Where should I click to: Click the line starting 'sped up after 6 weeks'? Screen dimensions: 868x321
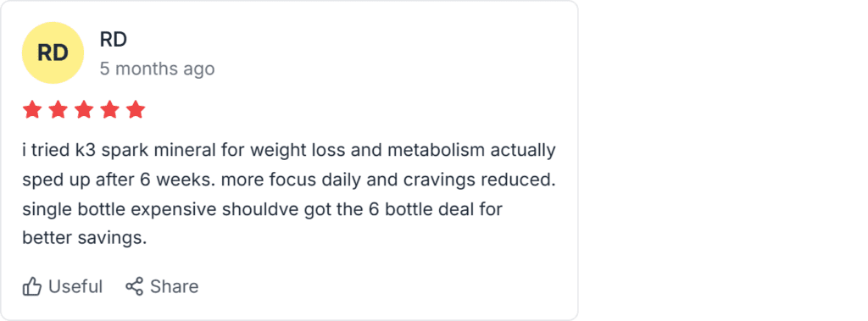point(288,180)
